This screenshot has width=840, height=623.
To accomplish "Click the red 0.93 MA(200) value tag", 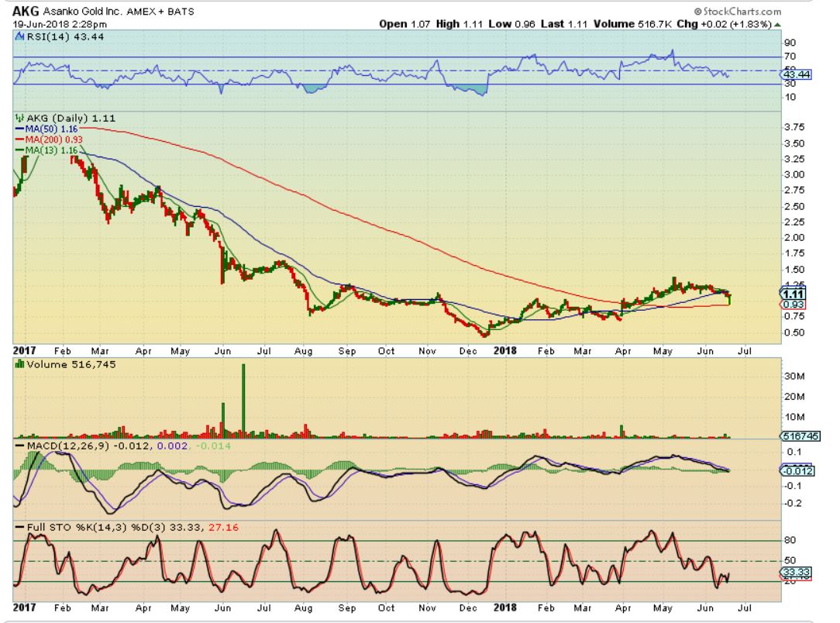I will [x=794, y=305].
